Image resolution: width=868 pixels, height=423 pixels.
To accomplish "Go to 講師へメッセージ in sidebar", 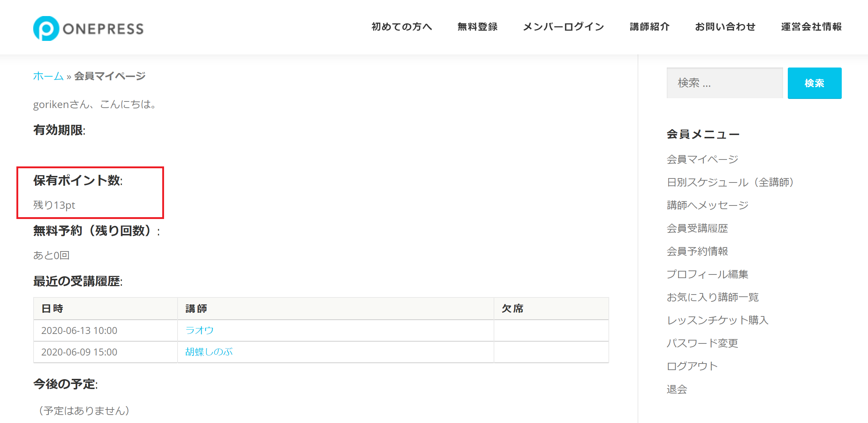I will click(x=707, y=205).
